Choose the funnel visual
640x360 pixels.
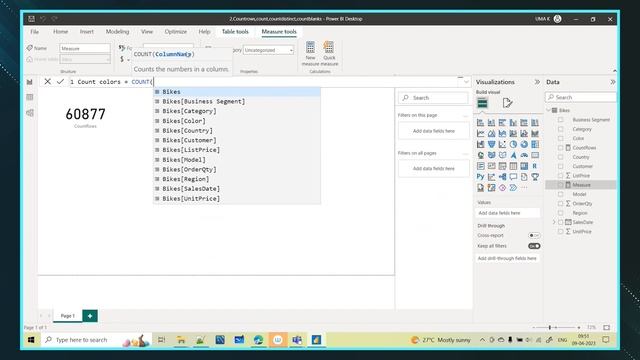tap(491, 144)
